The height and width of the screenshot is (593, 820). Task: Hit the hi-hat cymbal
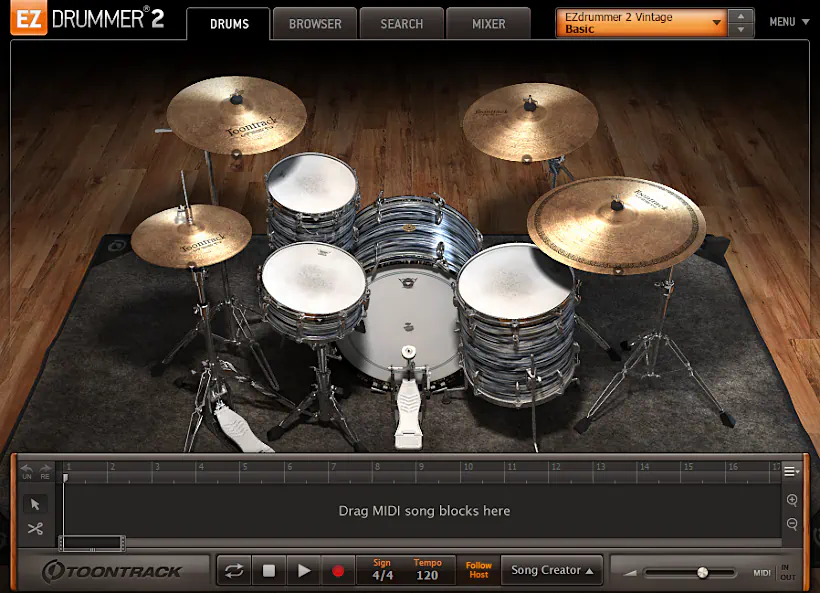click(191, 236)
